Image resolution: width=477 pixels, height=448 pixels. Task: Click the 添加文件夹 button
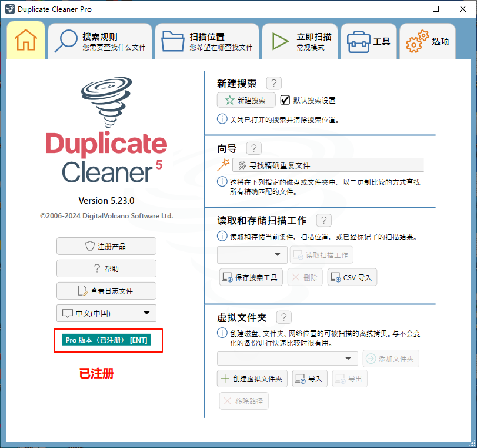coord(391,359)
